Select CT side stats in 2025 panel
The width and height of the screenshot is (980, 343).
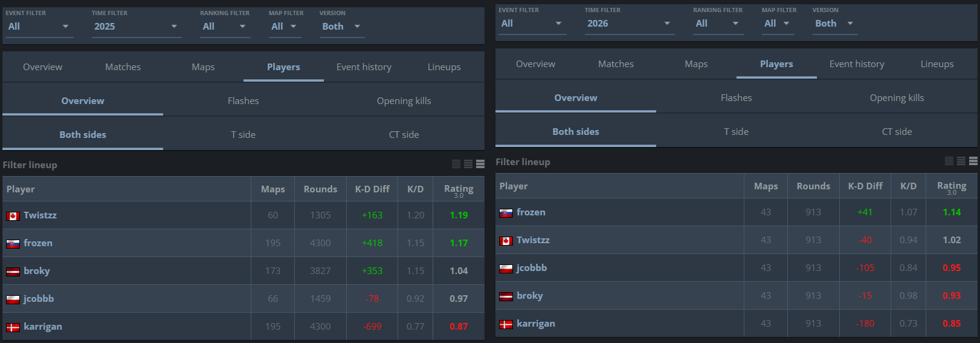tap(404, 135)
